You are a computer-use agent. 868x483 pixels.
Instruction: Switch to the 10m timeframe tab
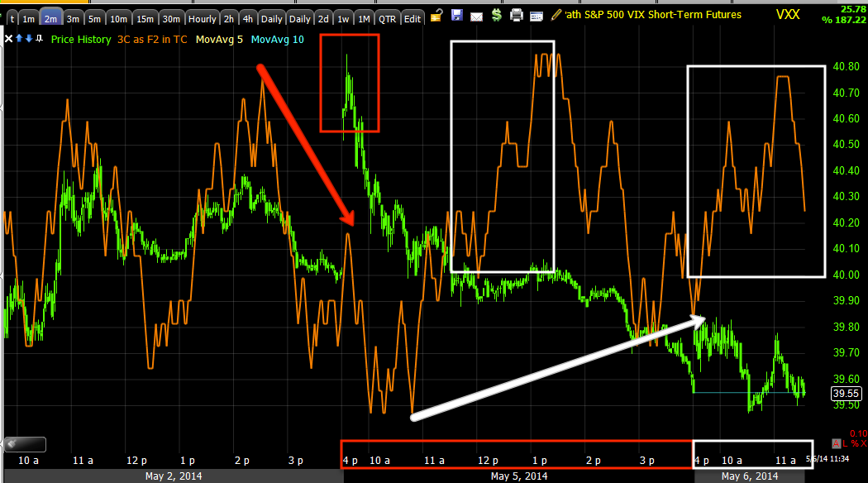click(118, 19)
